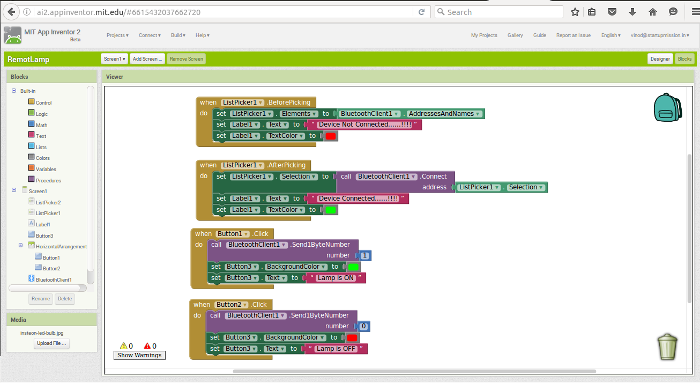Go to browser home page icon
Viewport: 700px width, 383px height.
[x=653, y=12]
